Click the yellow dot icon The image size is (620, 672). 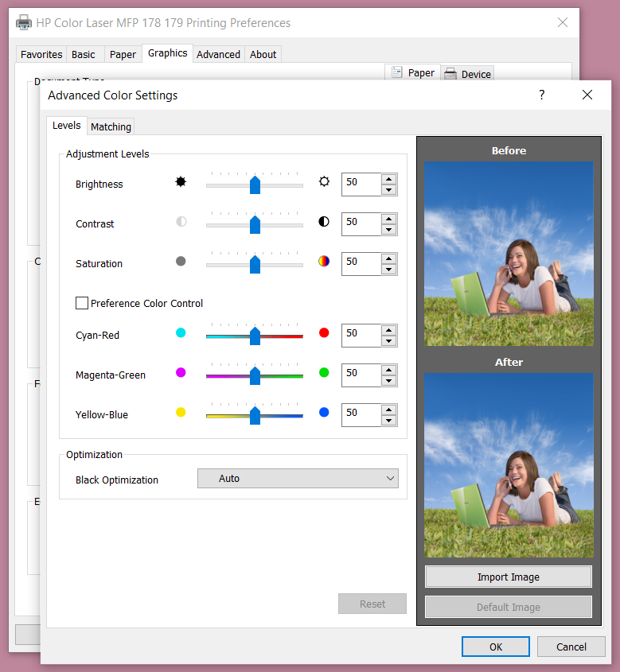point(181,412)
